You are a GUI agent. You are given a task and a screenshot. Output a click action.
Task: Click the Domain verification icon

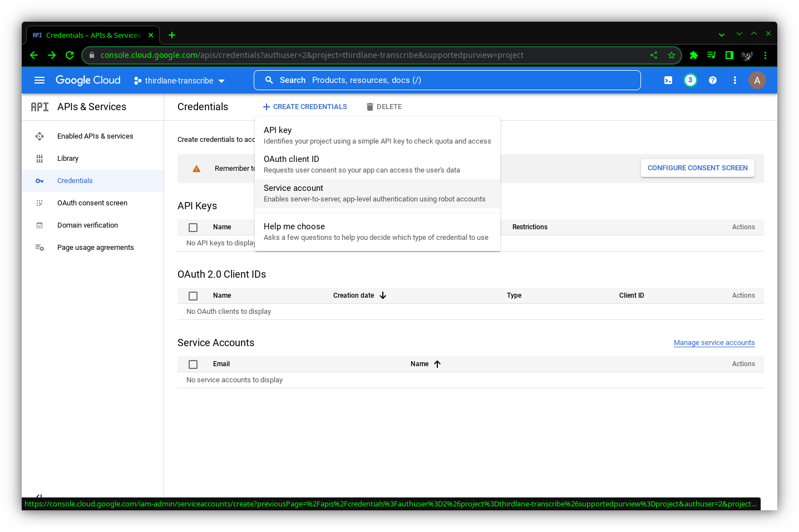40,225
